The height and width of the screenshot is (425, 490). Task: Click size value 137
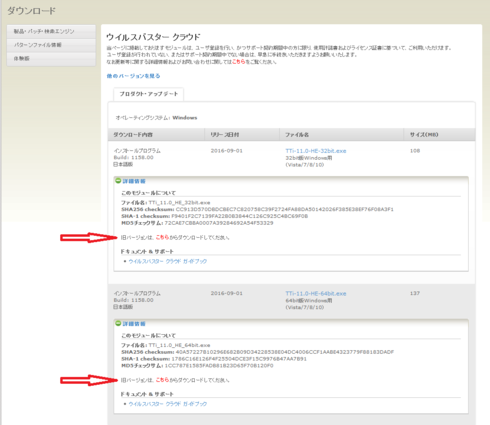pyautogui.click(x=415, y=293)
